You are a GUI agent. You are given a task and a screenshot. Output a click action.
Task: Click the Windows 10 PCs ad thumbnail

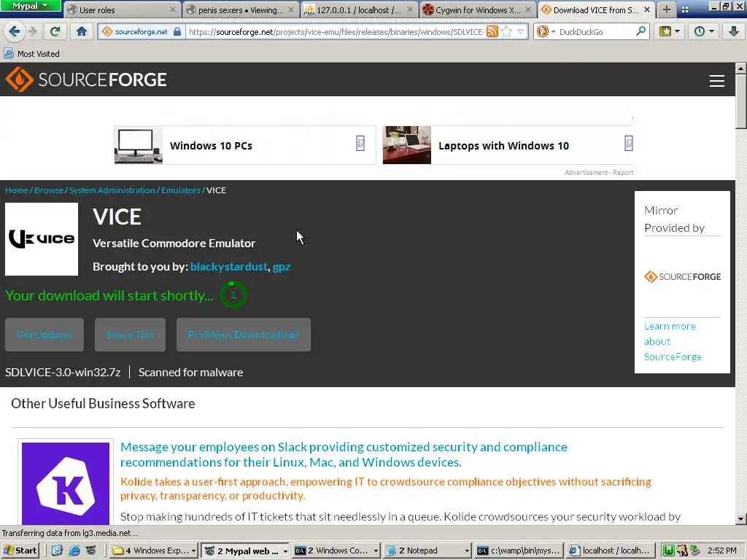click(x=138, y=145)
